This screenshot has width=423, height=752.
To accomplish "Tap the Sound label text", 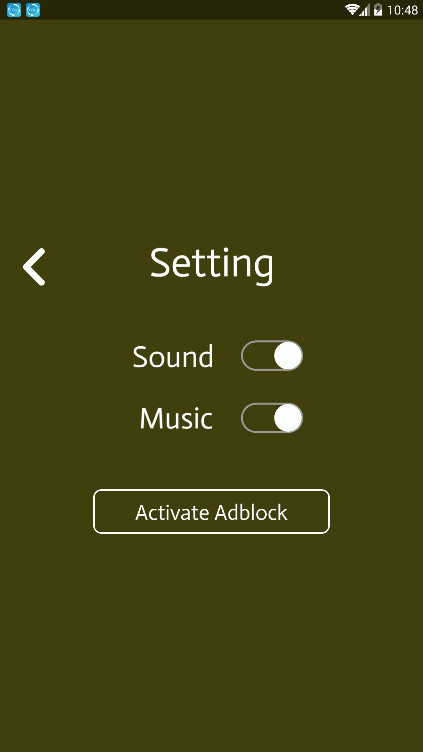I will click(x=173, y=357).
